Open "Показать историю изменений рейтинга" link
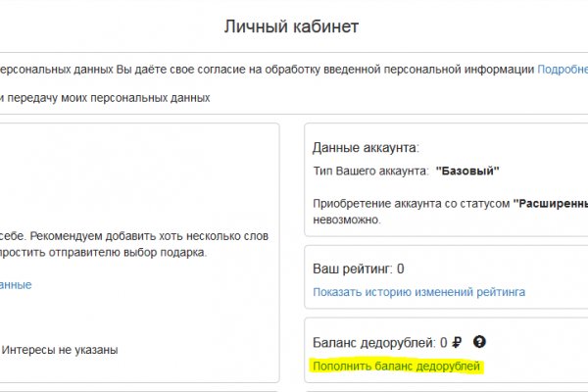Screen dimensions: 588x392 418,291
